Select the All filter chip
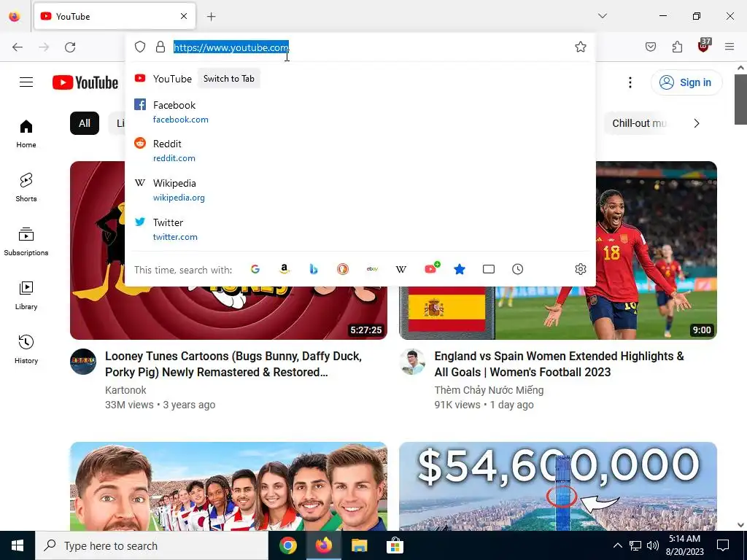Image resolution: width=747 pixels, height=560 pixels. point(85,123)
